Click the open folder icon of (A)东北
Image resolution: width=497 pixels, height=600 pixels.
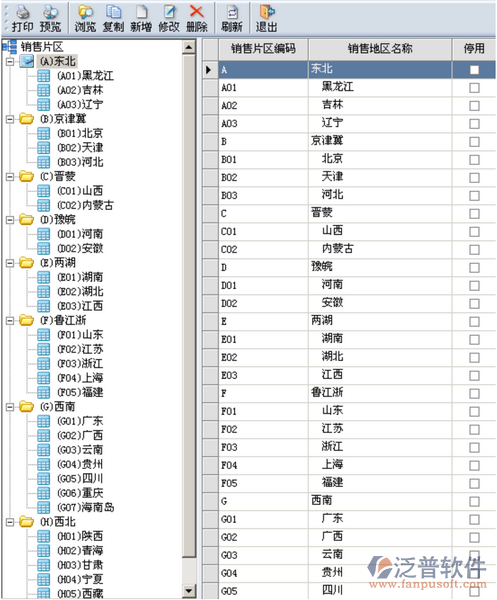tap(26, 61)
